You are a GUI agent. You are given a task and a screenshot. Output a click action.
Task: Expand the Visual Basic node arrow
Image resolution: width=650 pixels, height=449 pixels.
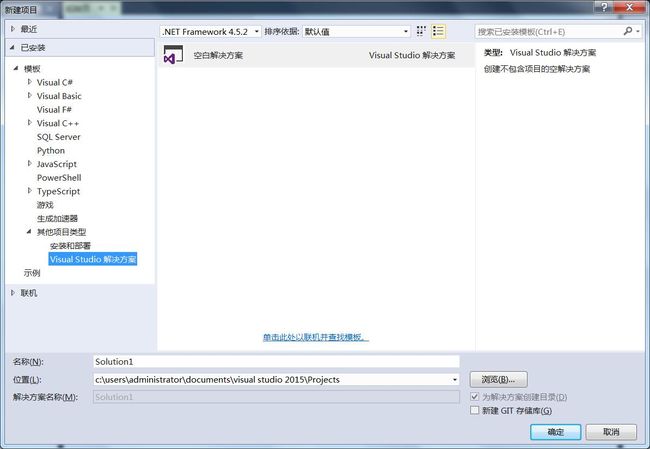[x=29, y=96]
